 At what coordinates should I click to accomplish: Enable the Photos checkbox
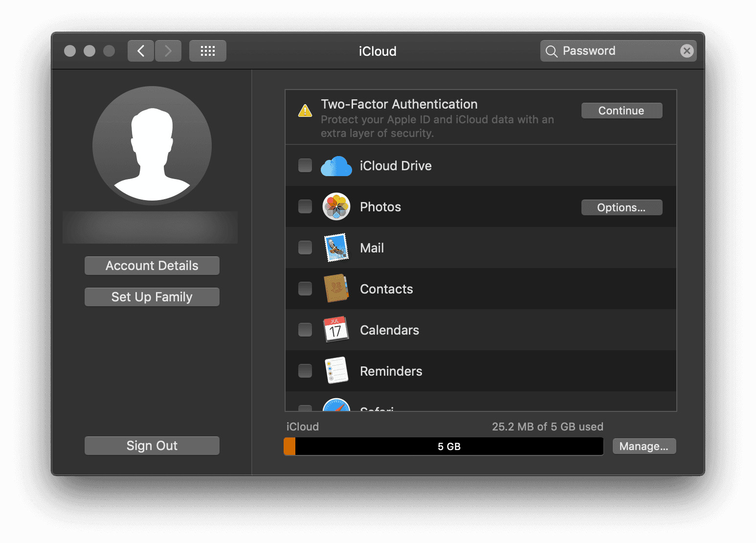coord(305,207)
